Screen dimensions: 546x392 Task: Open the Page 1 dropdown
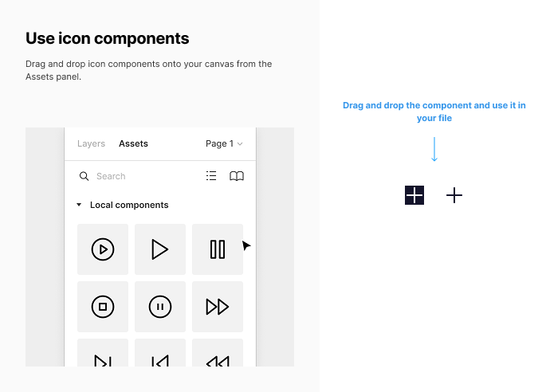point(224,143)
